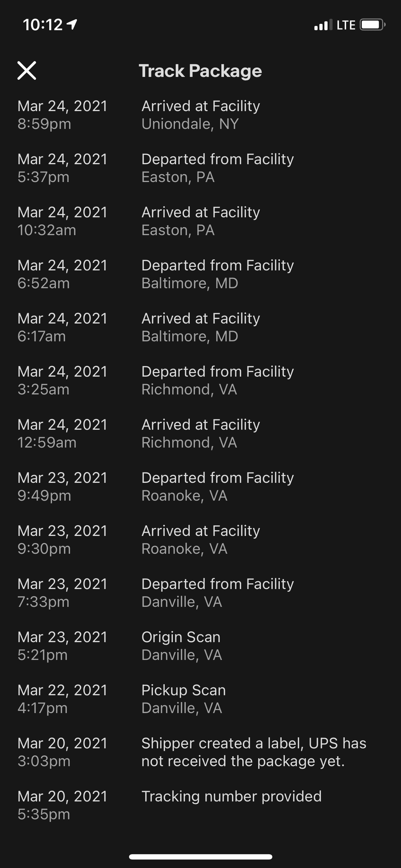
Task: Tap the location arrow next to time
Action: (x=72, y=25)
